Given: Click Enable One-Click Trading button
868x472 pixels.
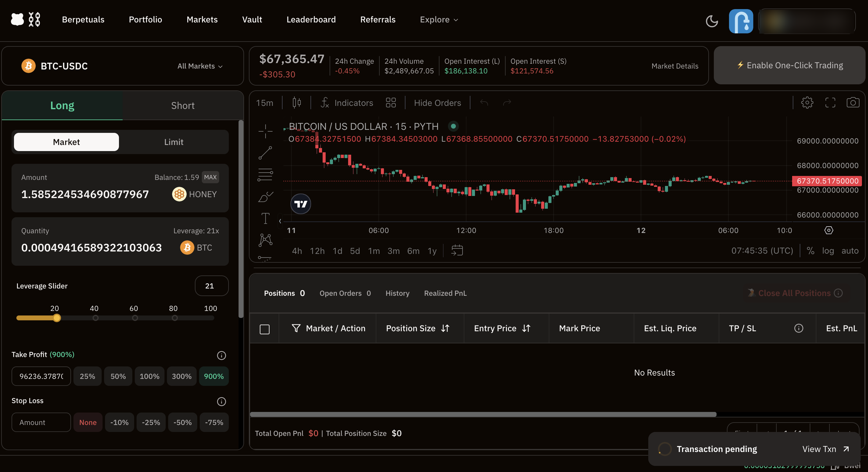Looking at the screenshot, I should point(789,65).
